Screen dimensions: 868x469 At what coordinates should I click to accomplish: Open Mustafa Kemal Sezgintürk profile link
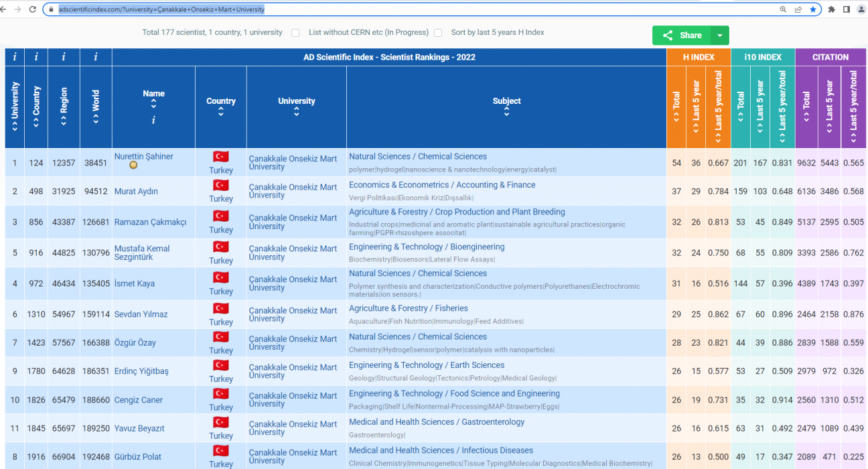(x=142, y=253)
